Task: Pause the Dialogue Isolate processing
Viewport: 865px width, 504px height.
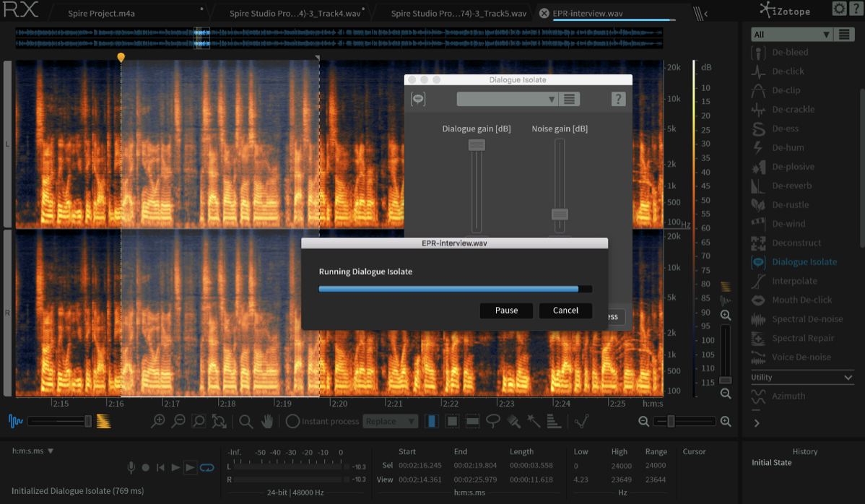Action: [506, 310]
